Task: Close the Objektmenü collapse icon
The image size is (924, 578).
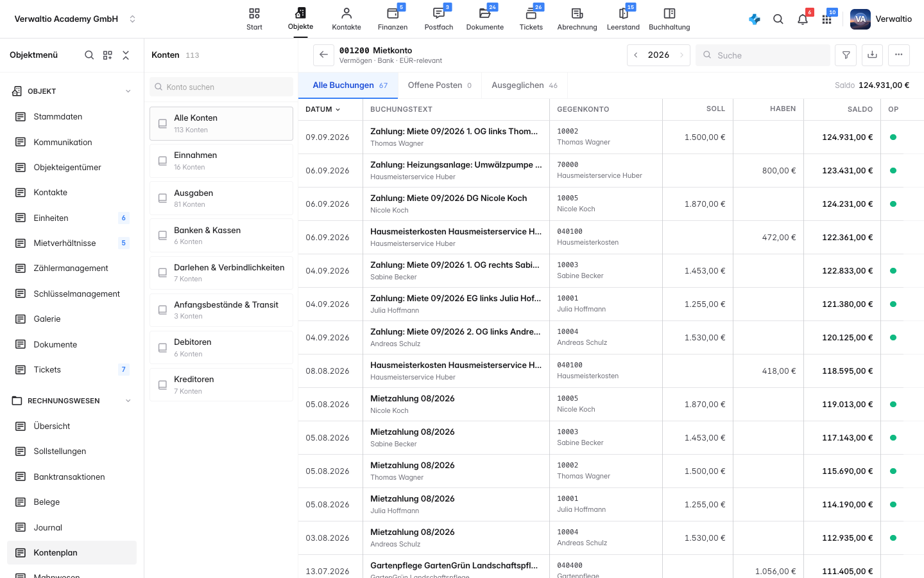Action: pyautogui.click(x=126, y=55)
